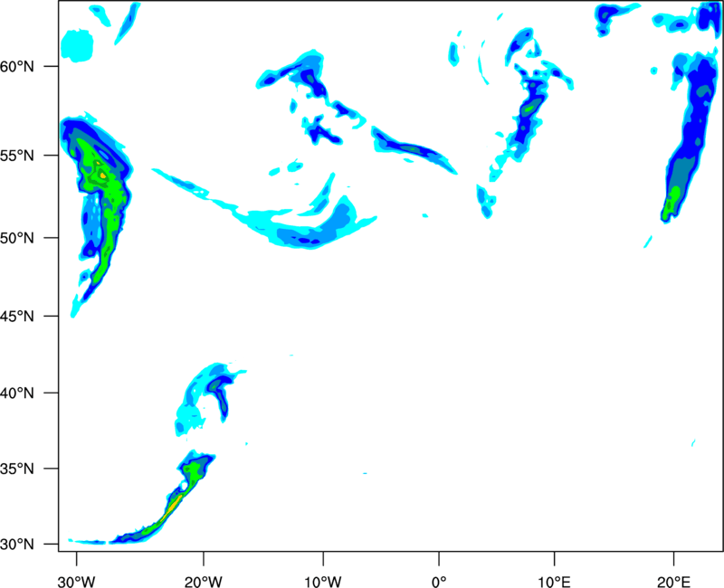Click the 10°E longitude label
Viewport: 724px width, 588px height.
[x=554, y=582]
